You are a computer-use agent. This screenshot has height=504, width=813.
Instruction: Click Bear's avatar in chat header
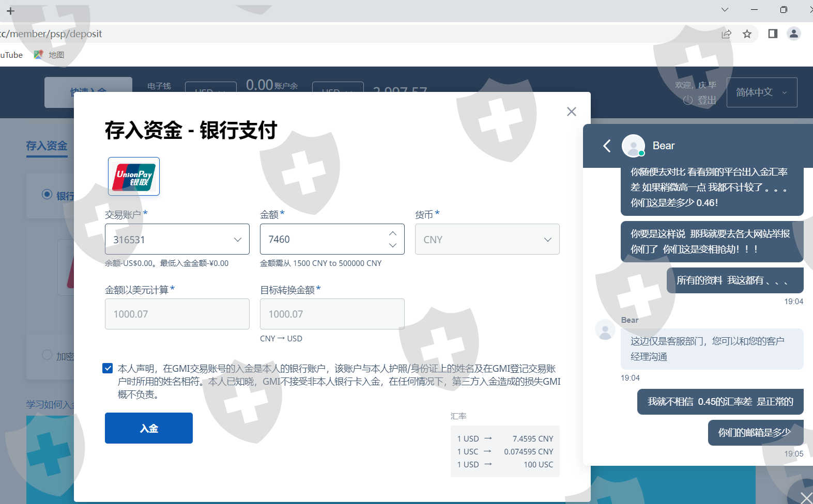pos(633,146)
